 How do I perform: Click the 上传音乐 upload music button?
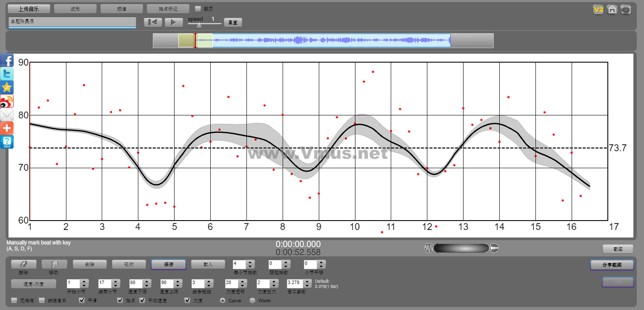[x=29, y=9]
